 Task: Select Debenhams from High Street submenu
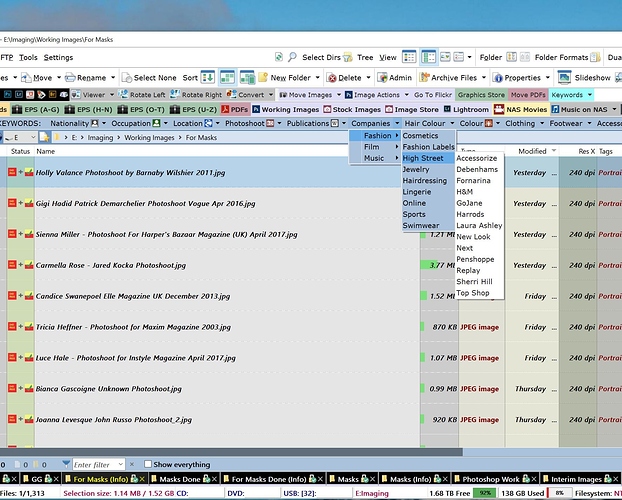(x=477, y=169)
